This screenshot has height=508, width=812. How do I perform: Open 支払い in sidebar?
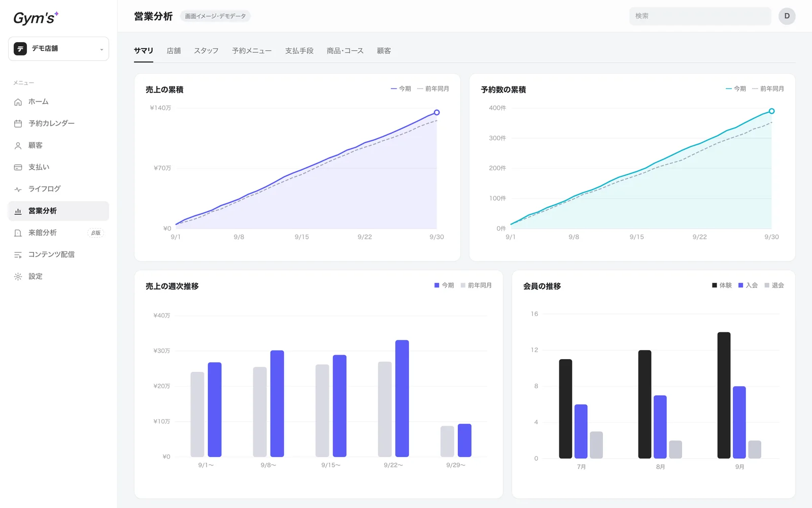pyautogui.click(x=58, y=167)
